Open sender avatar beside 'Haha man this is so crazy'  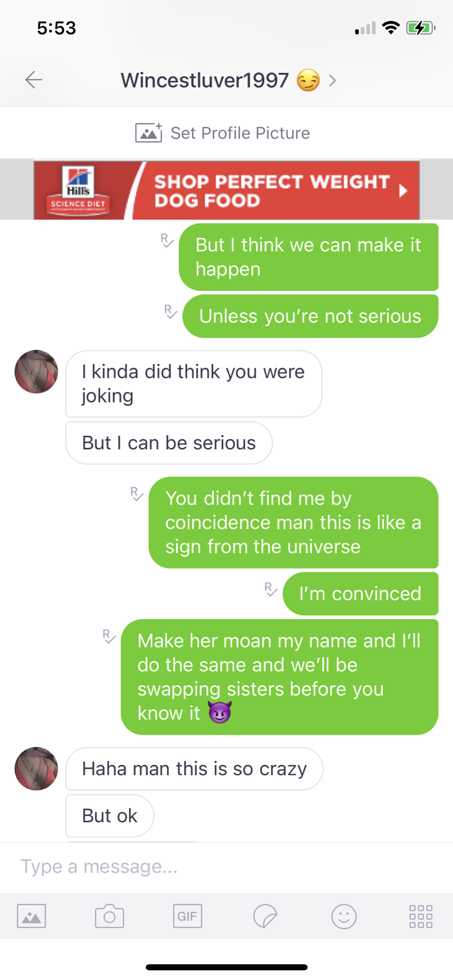(36, 768)
